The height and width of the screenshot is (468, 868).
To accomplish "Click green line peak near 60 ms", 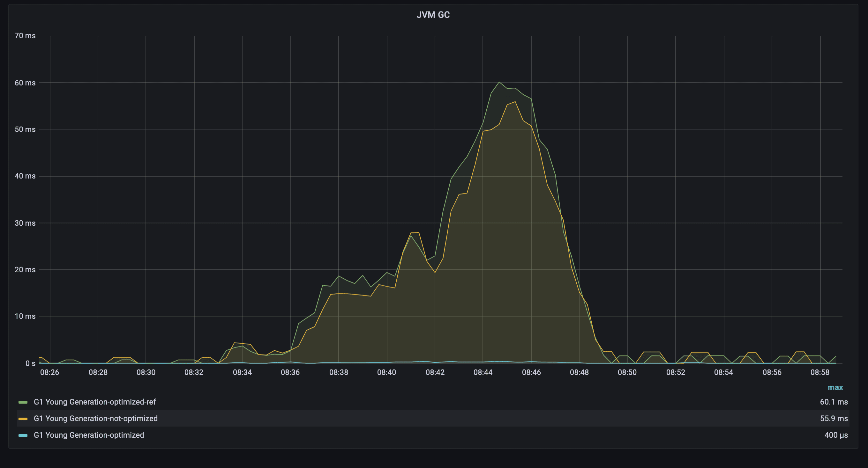I will tap(499, 82).
